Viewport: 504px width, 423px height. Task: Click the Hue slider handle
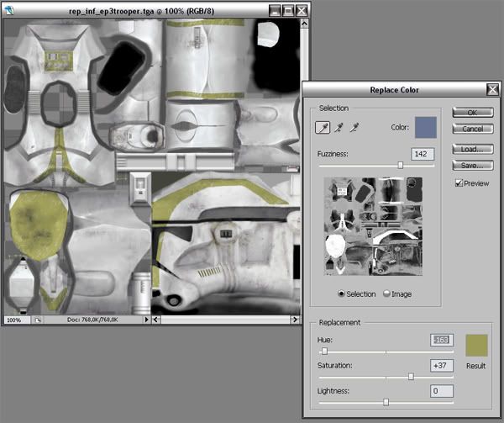point(324,351)
